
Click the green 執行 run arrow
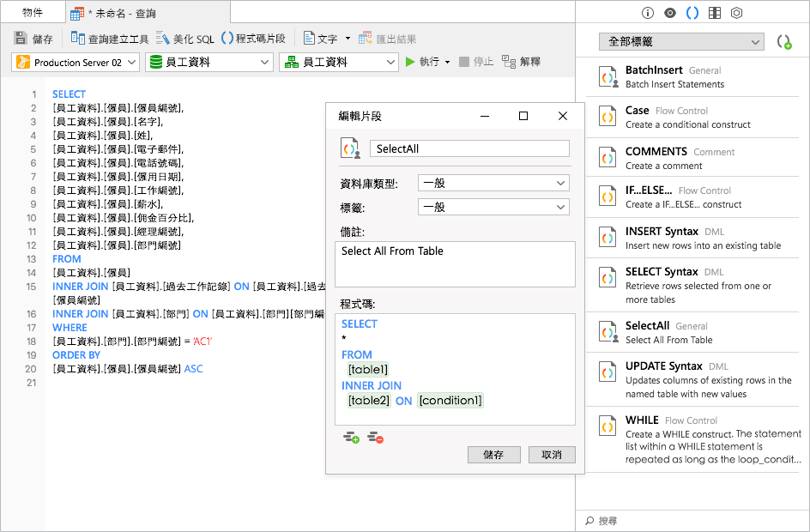click(410, 62)
